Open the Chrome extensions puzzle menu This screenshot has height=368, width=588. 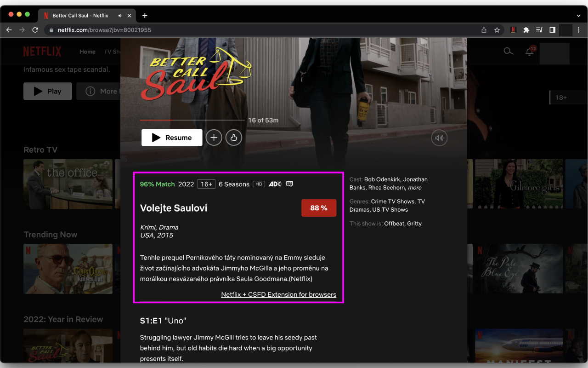526,30
